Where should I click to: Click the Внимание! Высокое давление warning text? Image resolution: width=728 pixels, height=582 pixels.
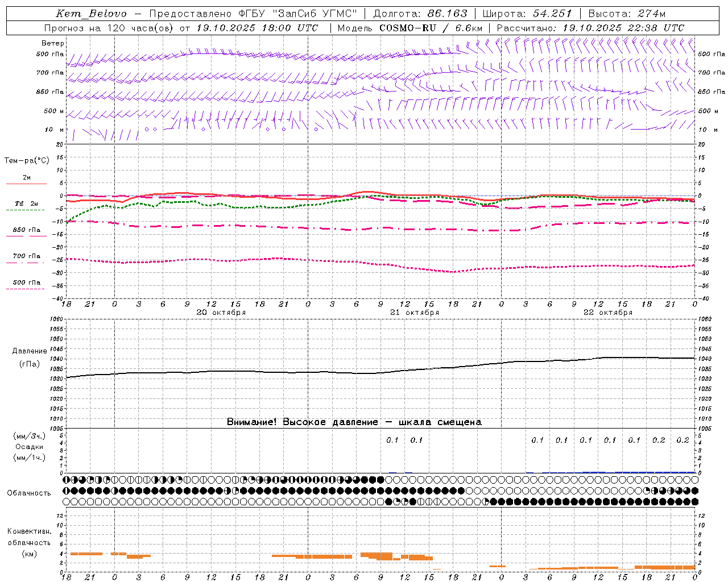[354, 422]
